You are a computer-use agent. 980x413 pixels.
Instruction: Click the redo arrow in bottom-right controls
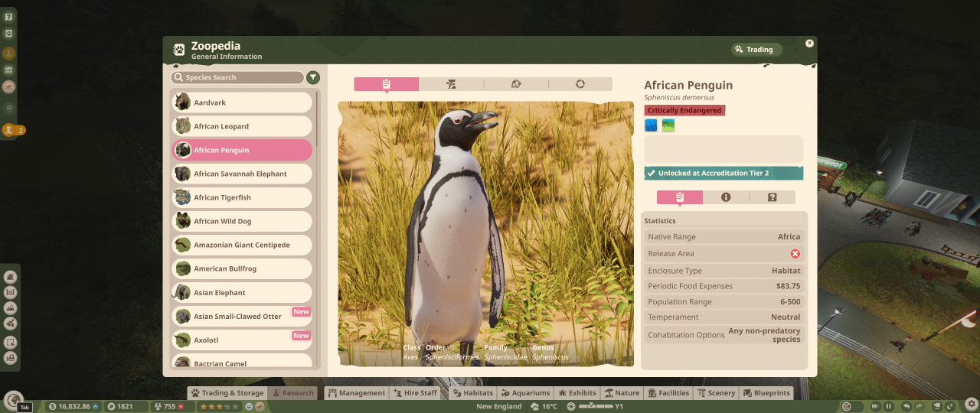[x=921, y=406]
